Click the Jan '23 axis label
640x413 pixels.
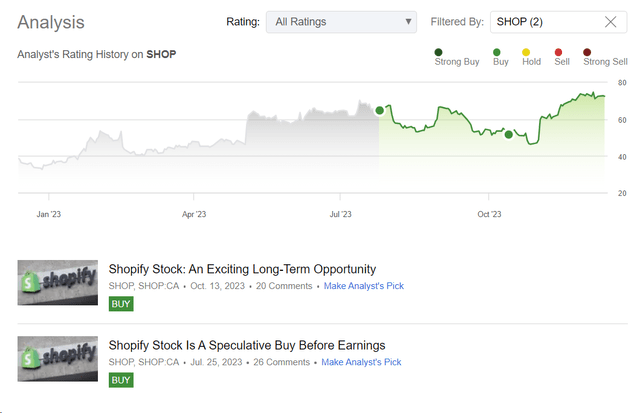(49, 214)
